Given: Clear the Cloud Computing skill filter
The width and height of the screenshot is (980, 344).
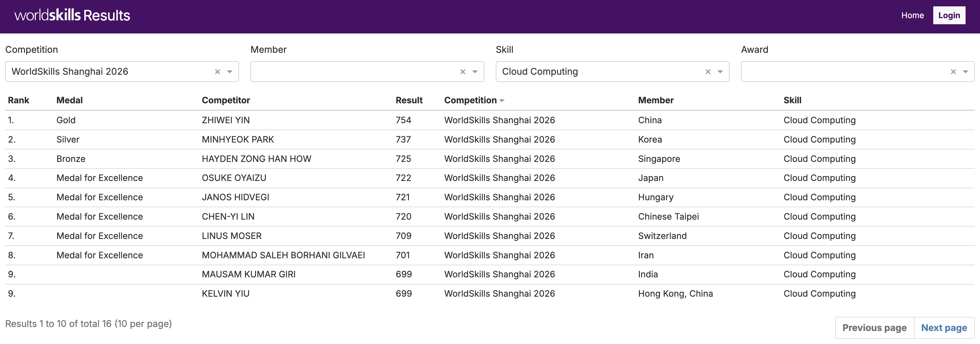Looking at the screenshot, I should [708, 72].
